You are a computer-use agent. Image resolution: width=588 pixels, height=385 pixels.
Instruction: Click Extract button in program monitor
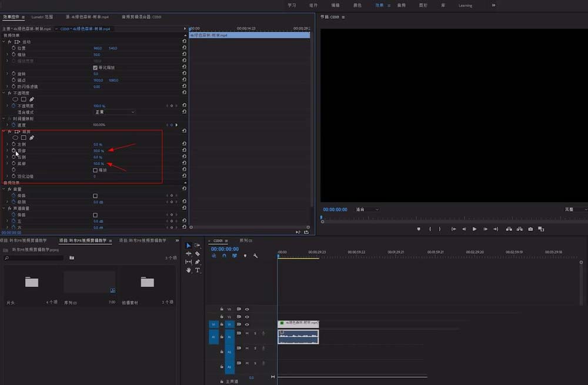point(520,229)
